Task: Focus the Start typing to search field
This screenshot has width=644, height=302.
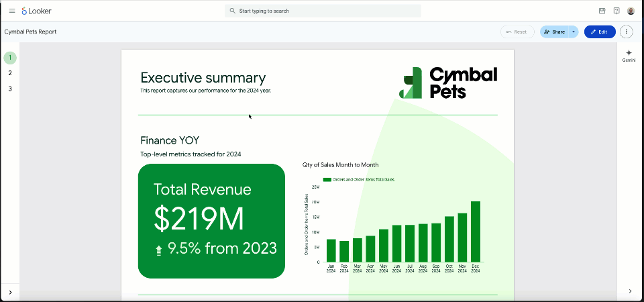Action: tap(323, 11)
